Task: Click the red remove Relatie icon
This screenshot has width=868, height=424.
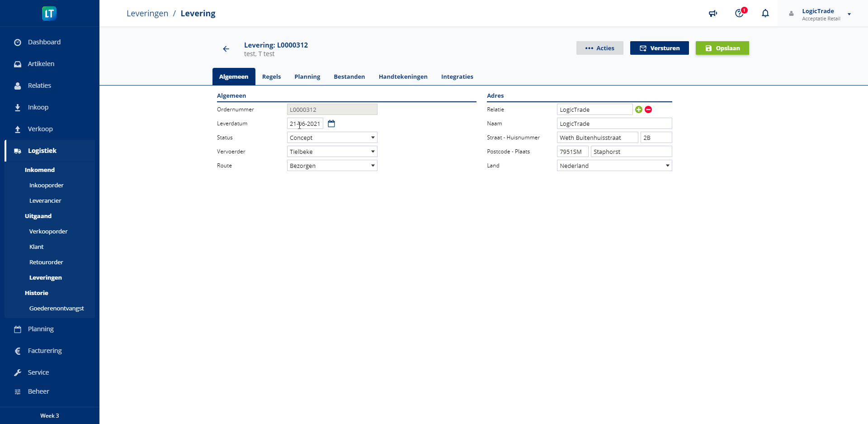Action: click(648, 110)
